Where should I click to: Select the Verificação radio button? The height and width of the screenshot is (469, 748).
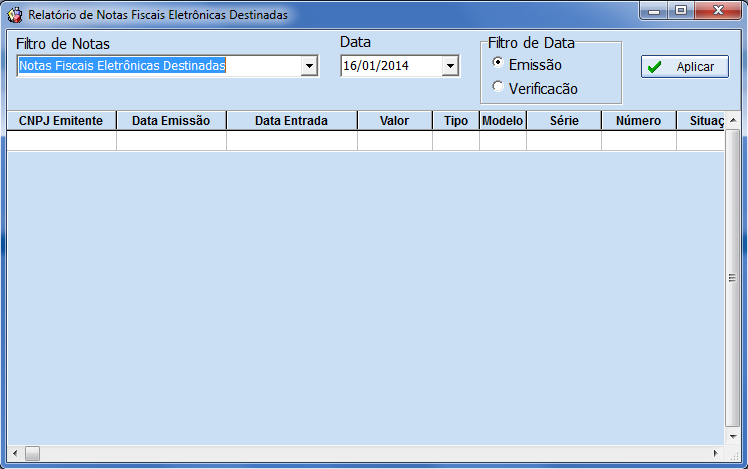tap(499, 88)
